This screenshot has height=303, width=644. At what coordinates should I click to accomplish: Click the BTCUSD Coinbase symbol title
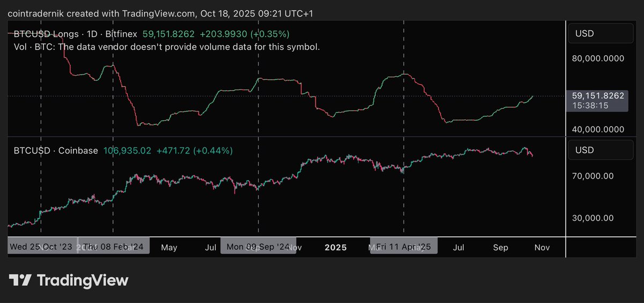(56, 151)
